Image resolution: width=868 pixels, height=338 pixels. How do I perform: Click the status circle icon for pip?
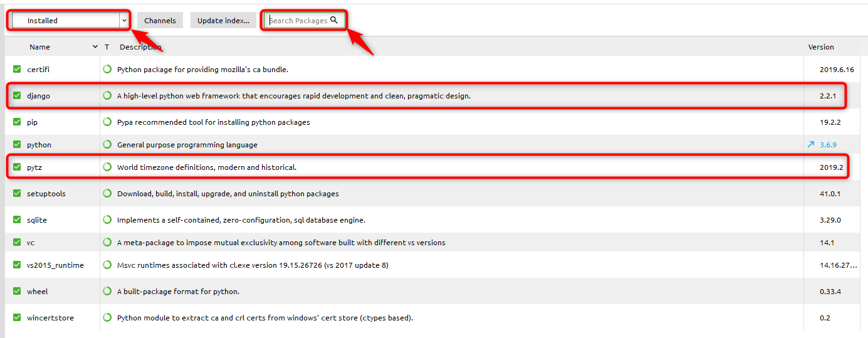pyautogui.click(x=107, y=122)
